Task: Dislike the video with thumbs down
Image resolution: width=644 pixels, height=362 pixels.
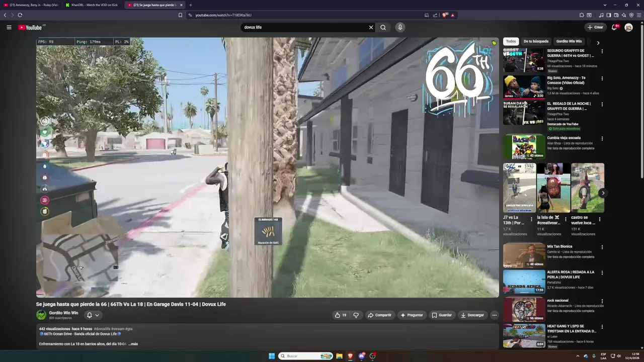Action: pyautogui.click(x=356, y=315)
